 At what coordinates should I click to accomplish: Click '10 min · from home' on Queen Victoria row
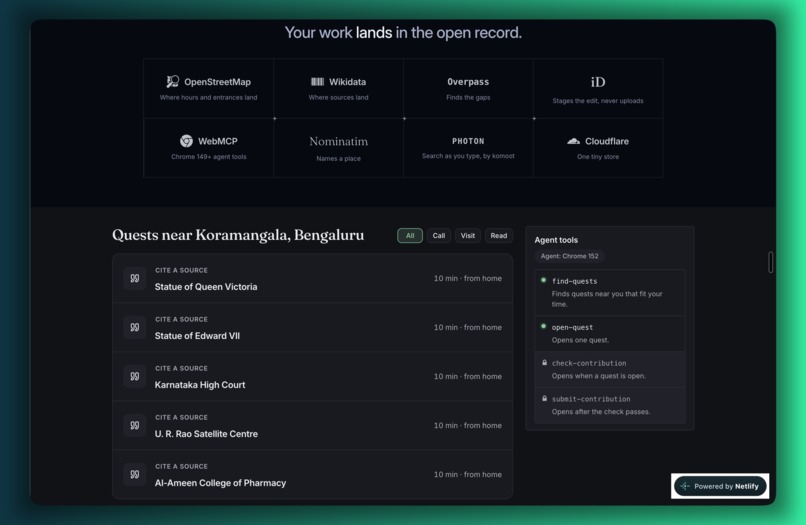coord(467,278)
